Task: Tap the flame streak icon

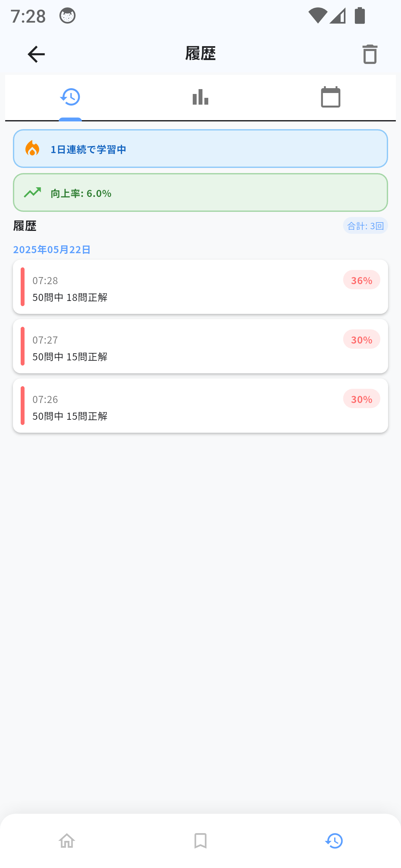Action: click(x=32, y=148)
